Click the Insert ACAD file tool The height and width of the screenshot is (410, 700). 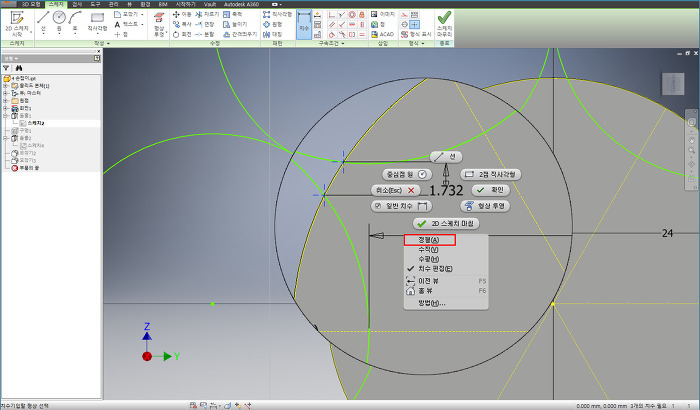(382, 34)
